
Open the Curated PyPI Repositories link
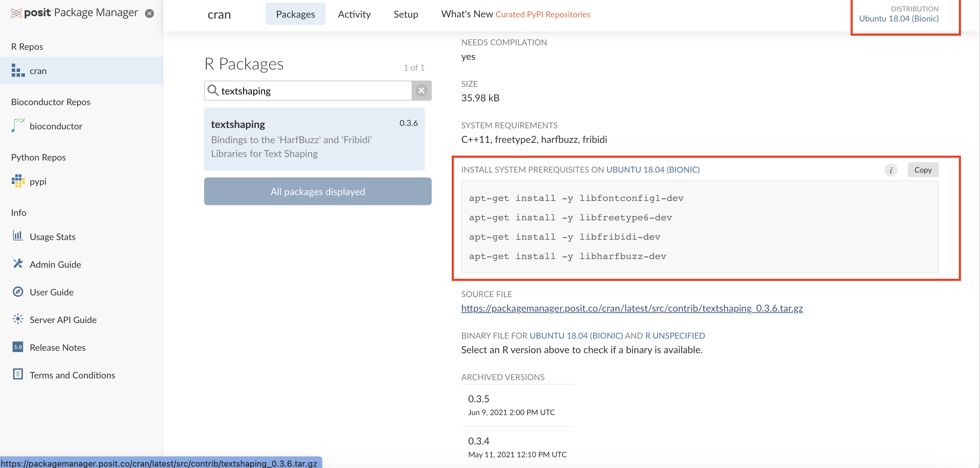(542, 15)
